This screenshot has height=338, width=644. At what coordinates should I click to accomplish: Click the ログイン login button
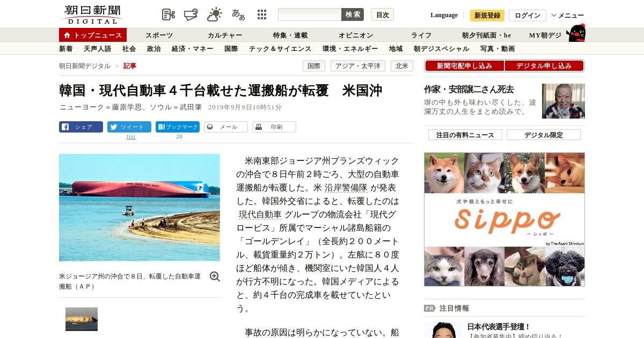pyautogui.click(x=528, y=16)
